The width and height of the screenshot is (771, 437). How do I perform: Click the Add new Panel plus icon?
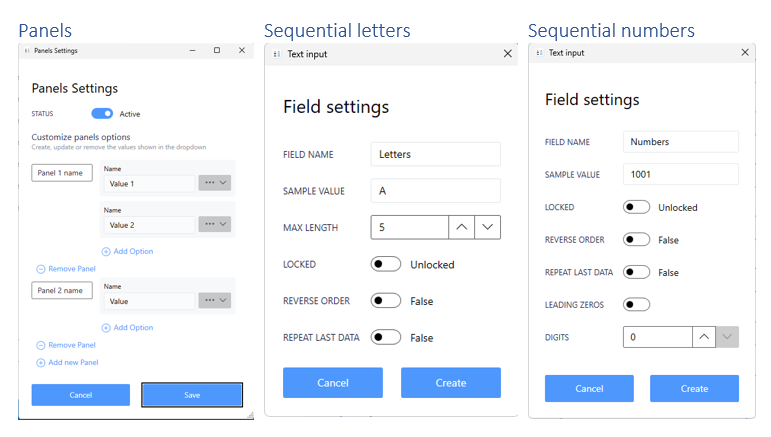tap(41, 362)
